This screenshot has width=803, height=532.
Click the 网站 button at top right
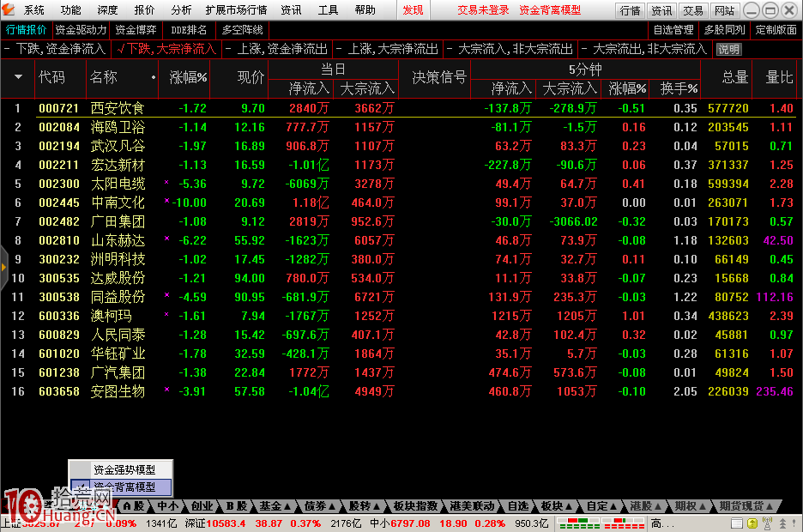pos(725,10)
